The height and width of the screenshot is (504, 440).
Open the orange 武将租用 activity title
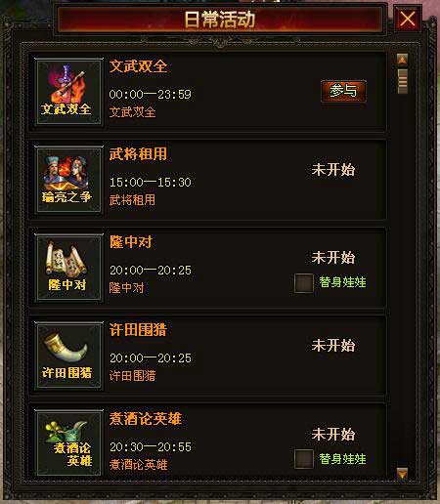(x=138, y=154)
